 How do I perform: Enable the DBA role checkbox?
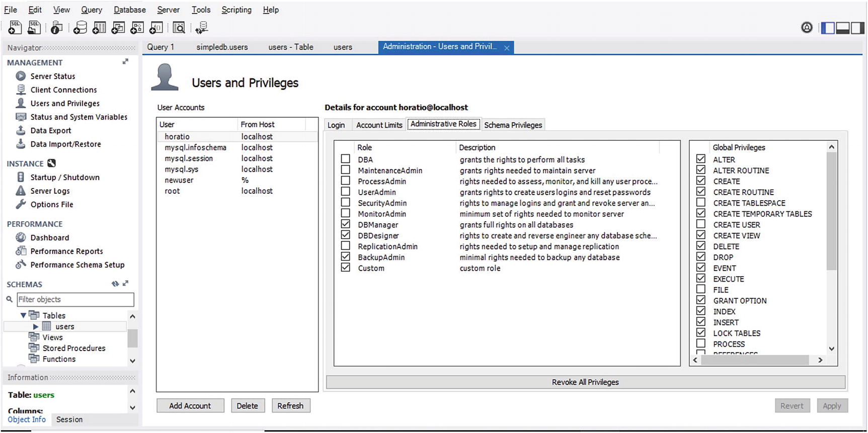(346, 159)
